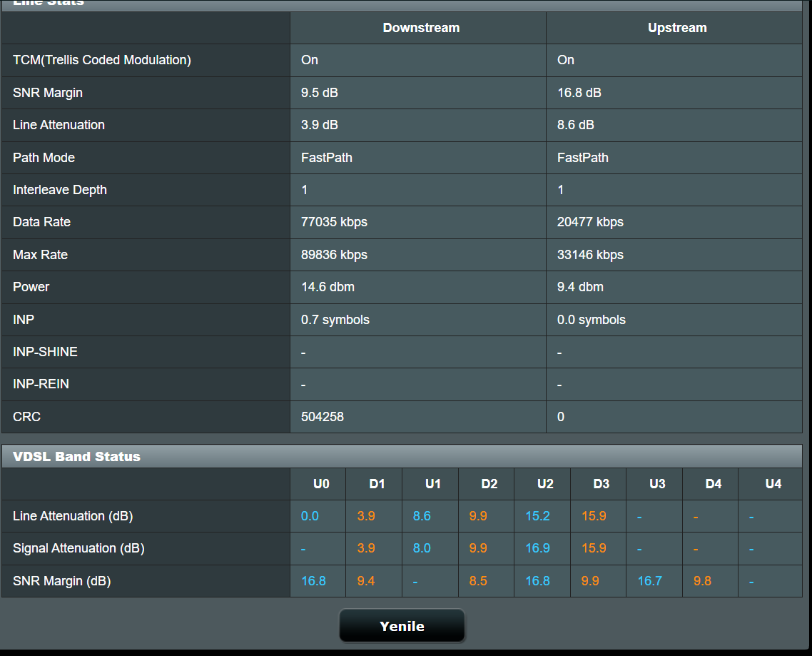Click the INP-REIN row label

pos(41,384)
